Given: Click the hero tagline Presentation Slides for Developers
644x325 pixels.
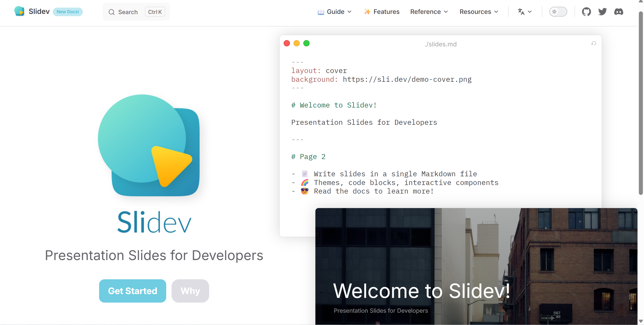Looking at the screenshot, I should (x=154, y=255).
